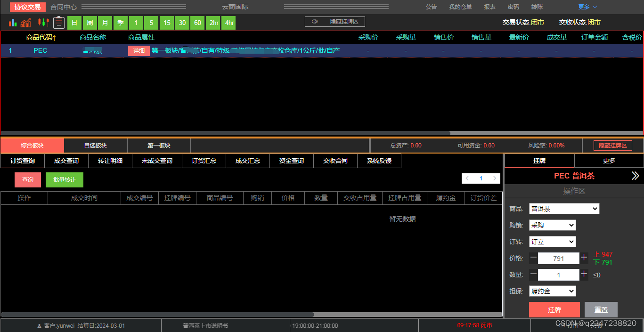Open 密码 in the top menu
This screenshot has width=644, height=332.
[514, 7]
